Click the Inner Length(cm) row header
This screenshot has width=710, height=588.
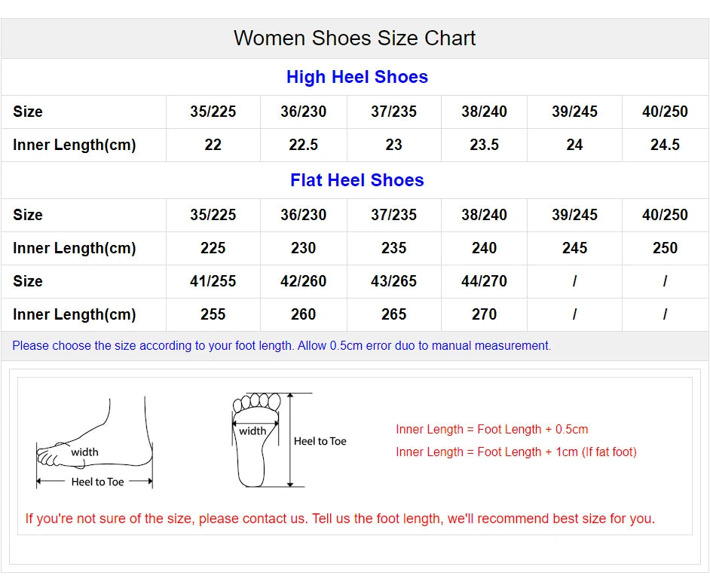pos(74,145)
